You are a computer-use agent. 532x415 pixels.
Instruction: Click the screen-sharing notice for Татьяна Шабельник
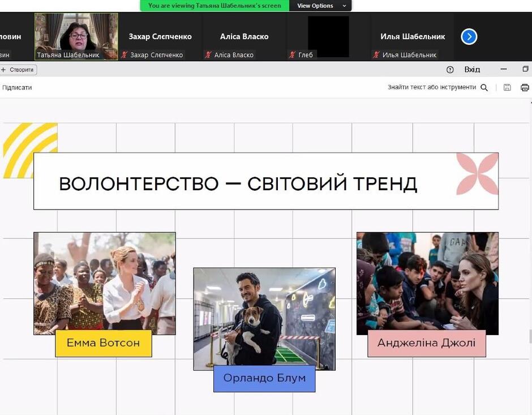214,6
